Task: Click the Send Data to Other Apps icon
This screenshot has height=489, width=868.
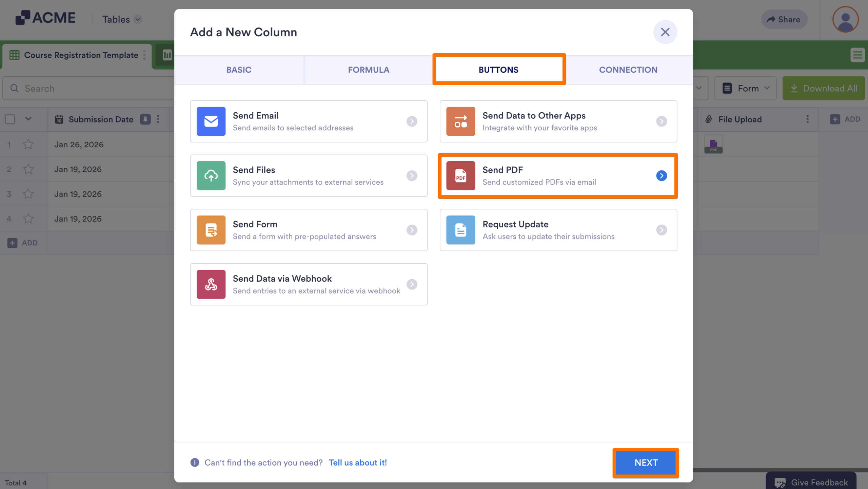Action: click(460, 121)
